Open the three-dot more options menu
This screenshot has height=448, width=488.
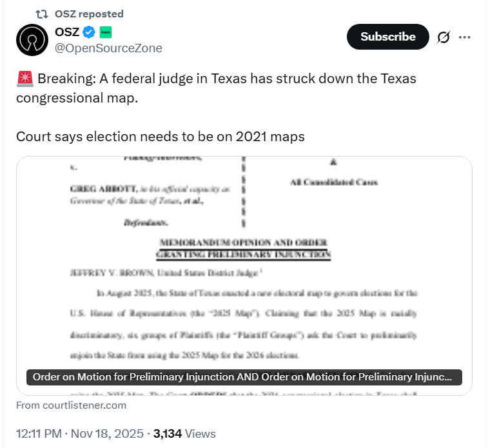(464, 37)
